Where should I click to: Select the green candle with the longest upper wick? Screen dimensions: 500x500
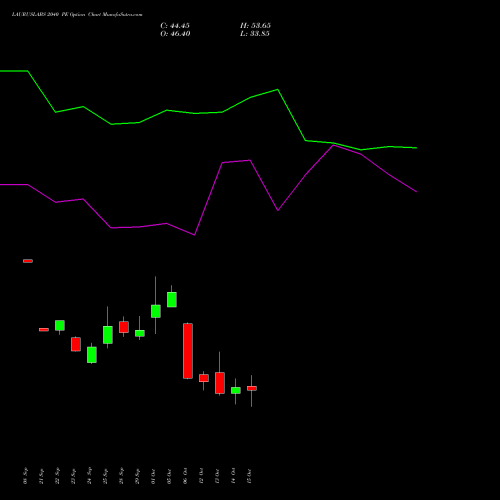[x=156, y=311]
